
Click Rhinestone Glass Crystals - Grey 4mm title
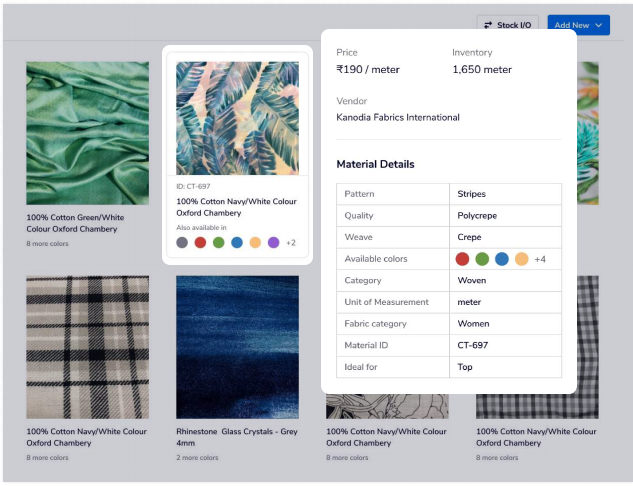237,437
